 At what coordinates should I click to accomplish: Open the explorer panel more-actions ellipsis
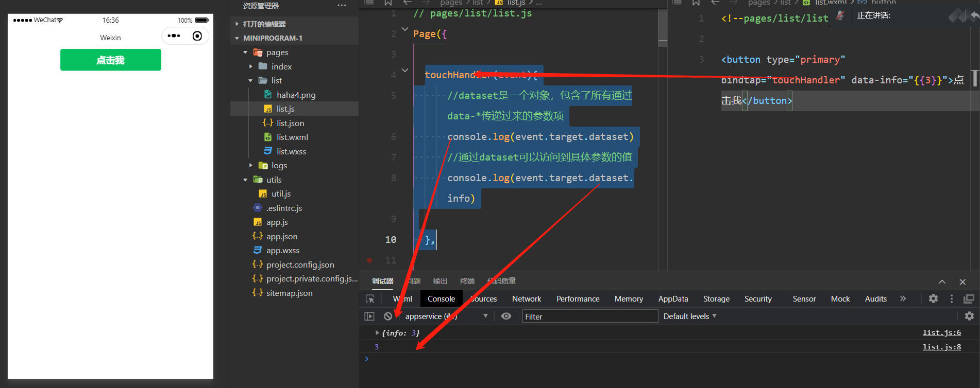(x=342, y=5)
